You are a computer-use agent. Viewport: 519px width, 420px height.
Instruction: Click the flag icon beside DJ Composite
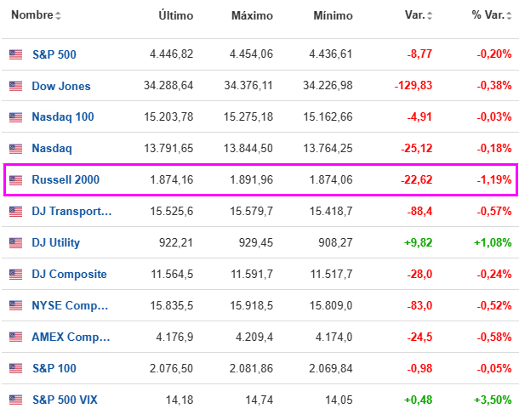(x=15, y=275)
